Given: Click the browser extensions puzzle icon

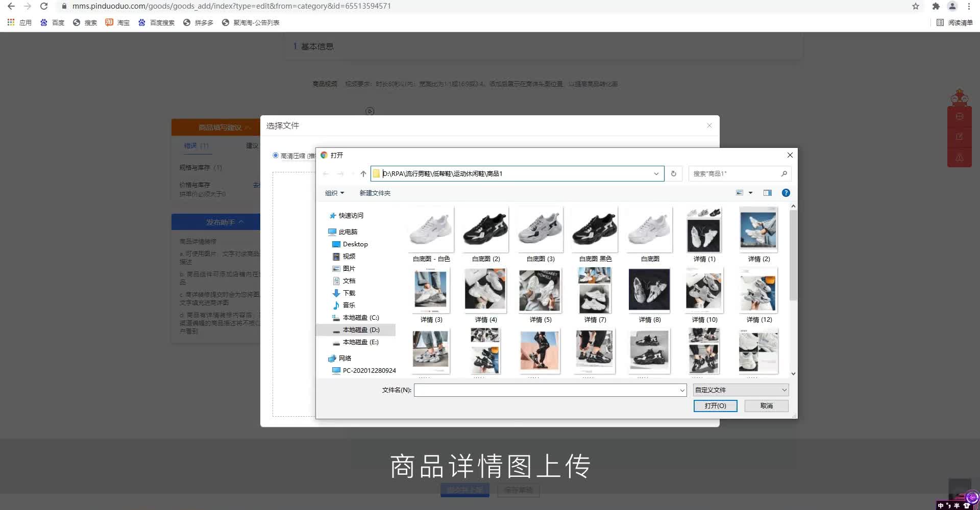Looking at the screenshot, I should pyautogui.click(x=936, y=6).
